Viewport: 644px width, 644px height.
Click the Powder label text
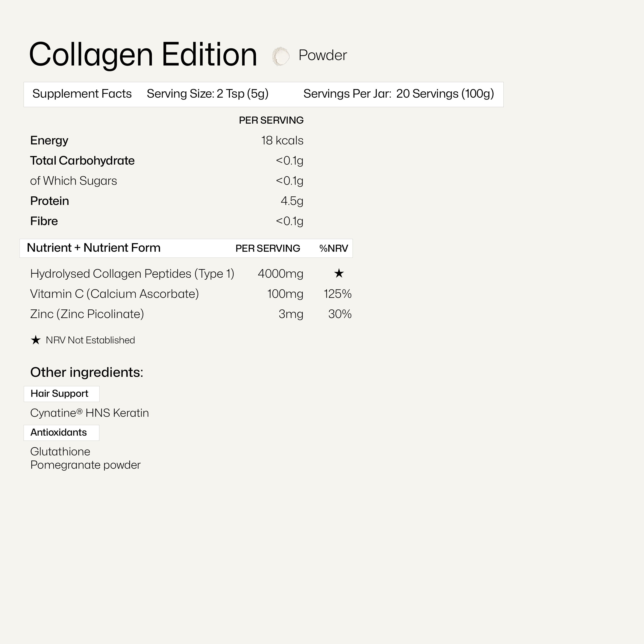(322, 55)
